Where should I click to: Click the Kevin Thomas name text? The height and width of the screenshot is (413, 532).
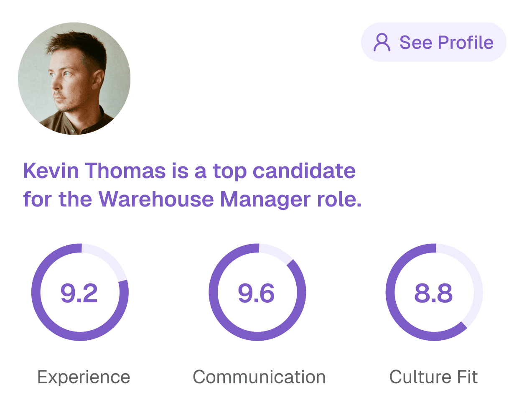point(94,171)
